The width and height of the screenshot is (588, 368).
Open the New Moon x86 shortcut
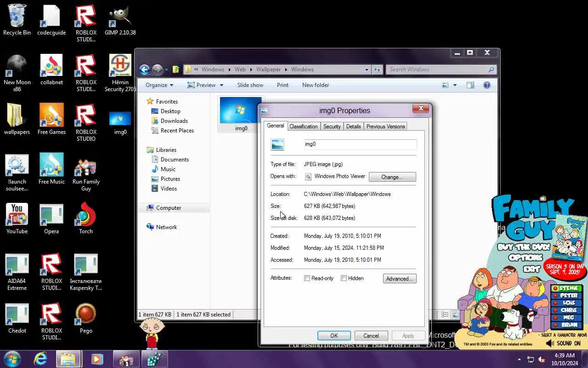pyautogui.click(x=17, y=73)
